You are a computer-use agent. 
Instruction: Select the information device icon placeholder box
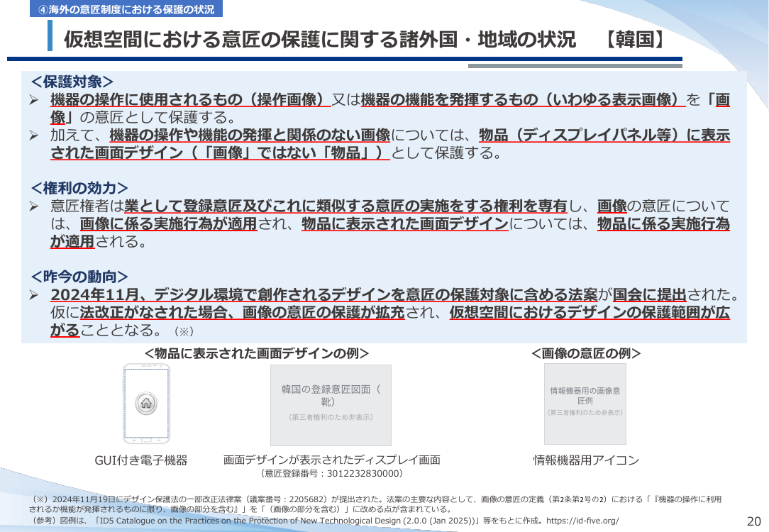coord(585,404)
